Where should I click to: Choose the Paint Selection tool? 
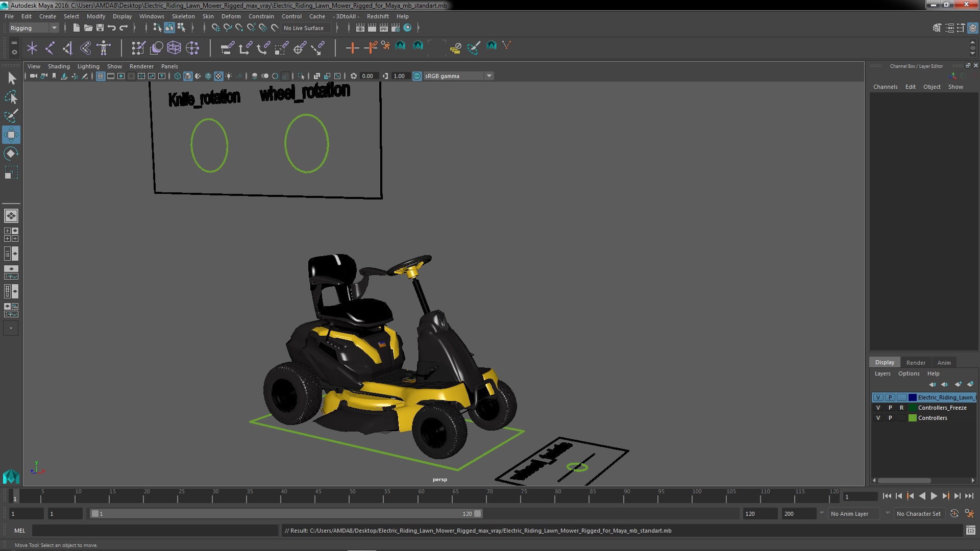[11, 116]
